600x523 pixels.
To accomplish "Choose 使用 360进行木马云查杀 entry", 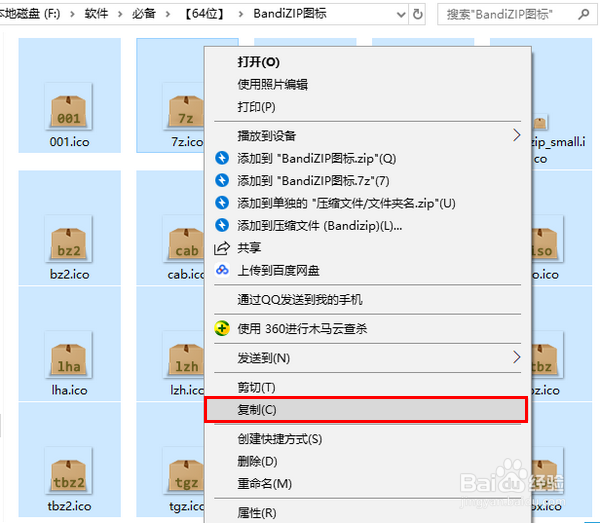I will click(x=368, y=328).
